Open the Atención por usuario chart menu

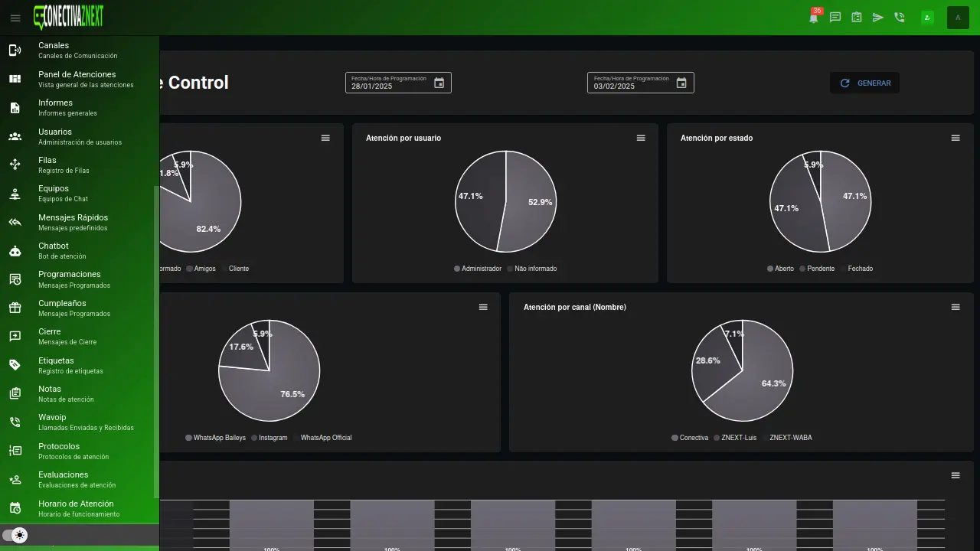(x=641, y=138)
